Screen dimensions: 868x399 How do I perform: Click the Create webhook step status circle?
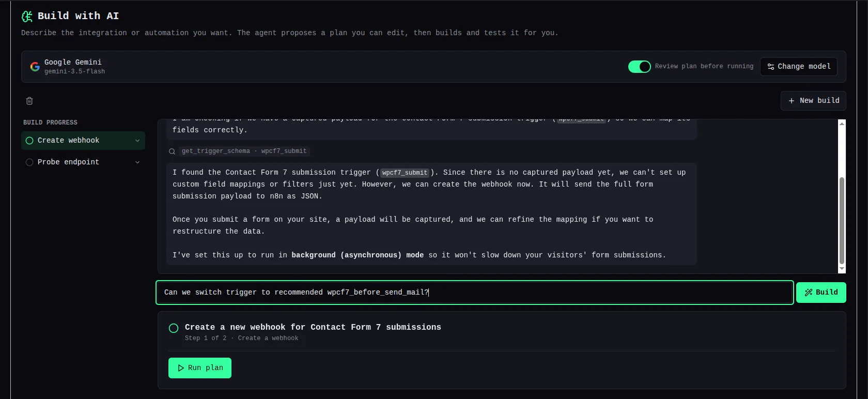click(x=29, y=141)
